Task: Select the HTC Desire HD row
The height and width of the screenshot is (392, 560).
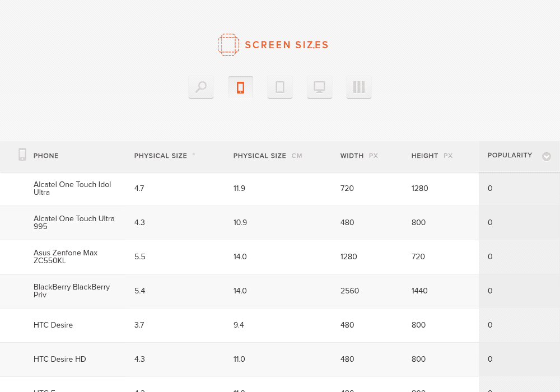Action: (x=239, y=360)
